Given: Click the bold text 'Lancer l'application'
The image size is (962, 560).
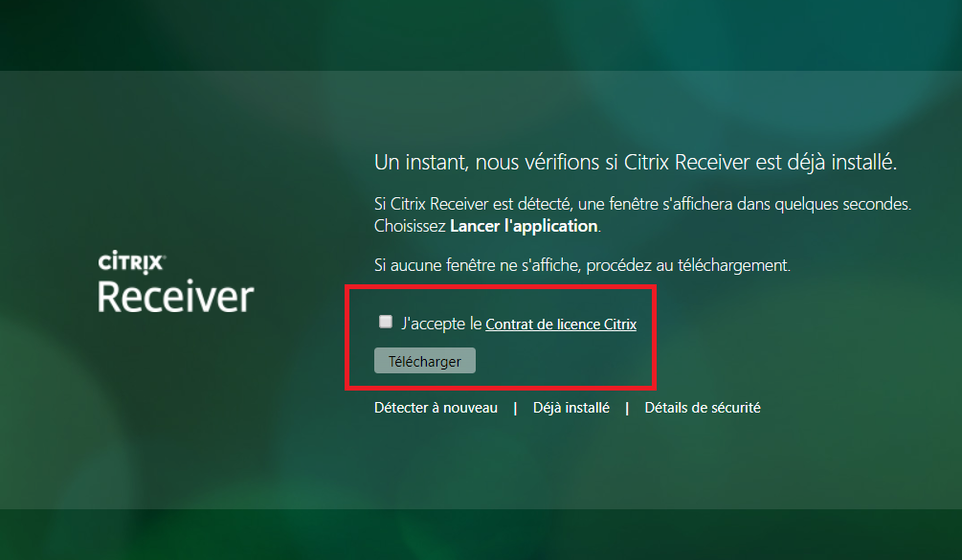Looking at the screenshot, I should [524, 226].
